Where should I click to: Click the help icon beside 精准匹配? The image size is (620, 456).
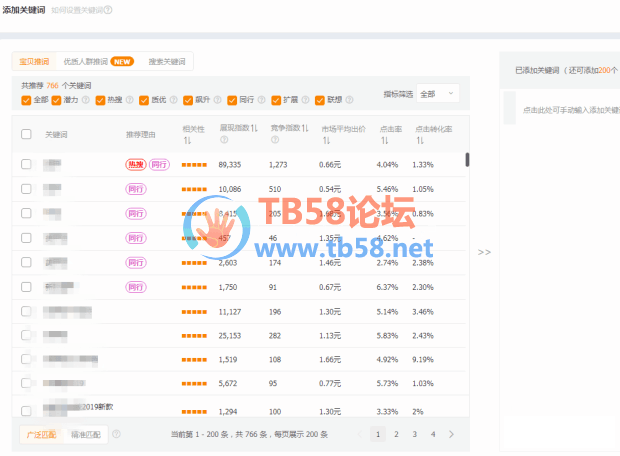tap(116, 434)
